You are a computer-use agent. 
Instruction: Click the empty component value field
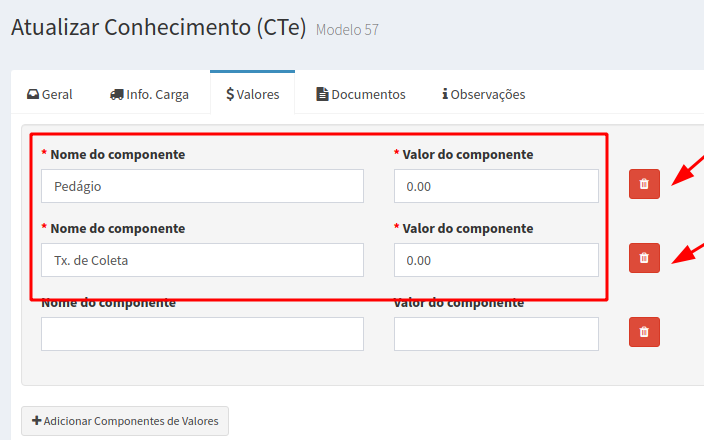click(496, 334)
